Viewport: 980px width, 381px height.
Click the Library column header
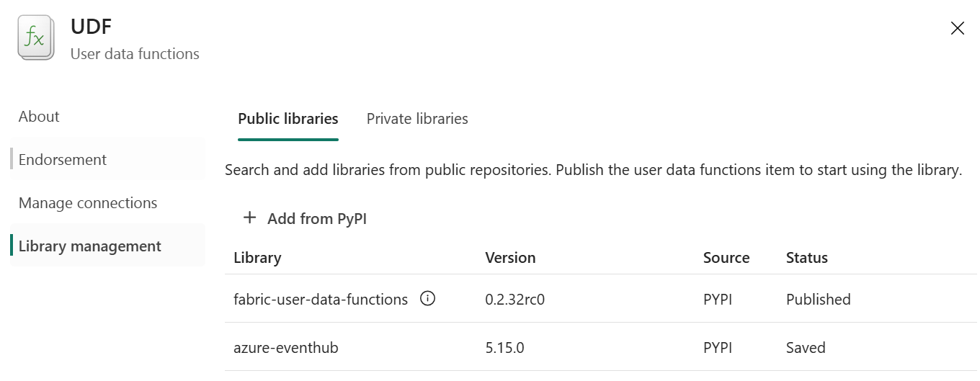coord(257,258)
